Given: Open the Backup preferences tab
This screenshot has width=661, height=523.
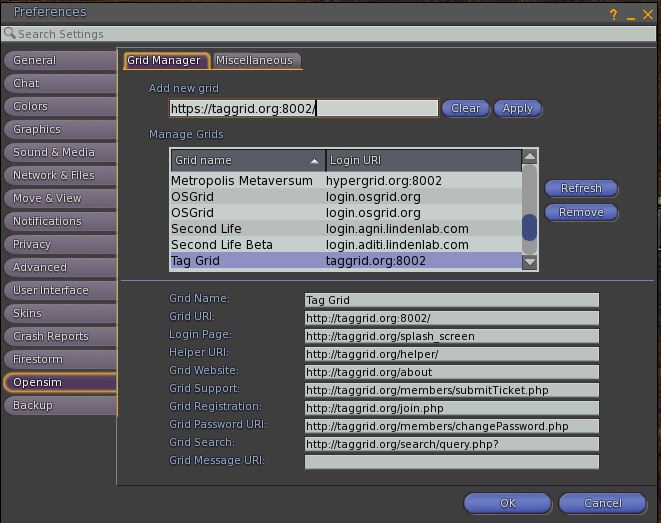Looking at the screenshot, I should click(60, 405).
